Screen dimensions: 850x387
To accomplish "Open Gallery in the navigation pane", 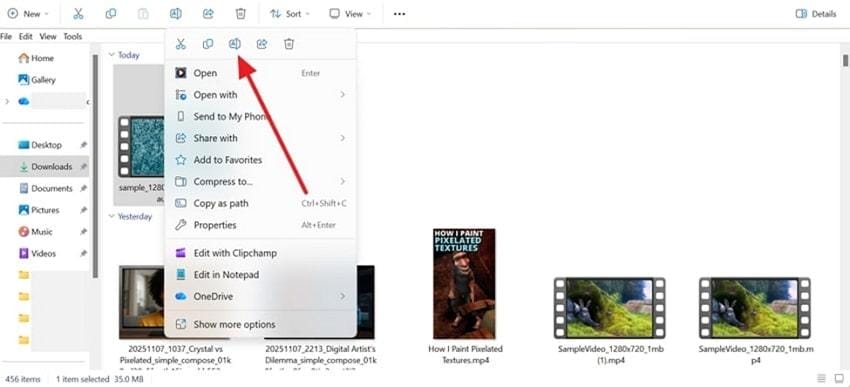I will (37, 80).
